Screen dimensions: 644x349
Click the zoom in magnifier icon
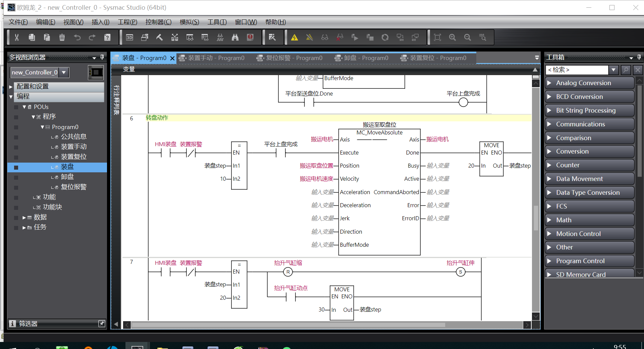point(452,37)
